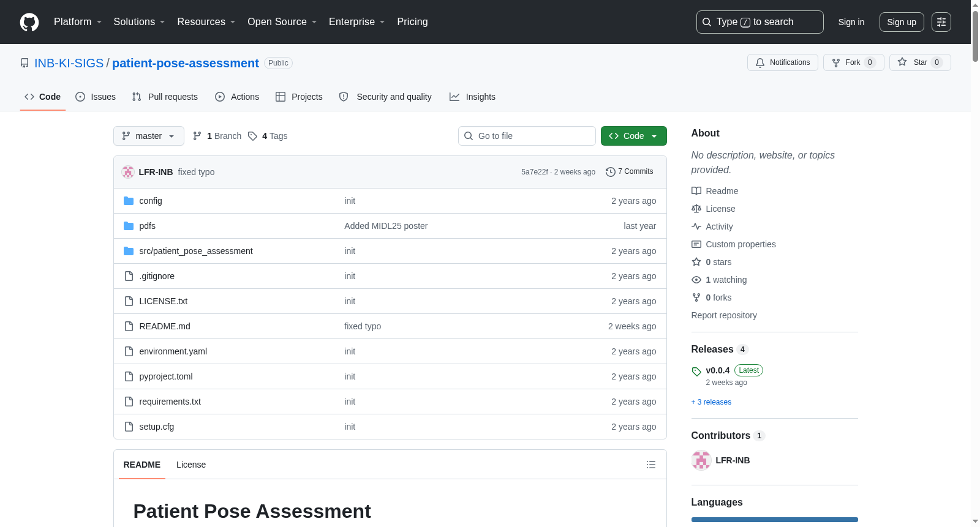The image size is (980, 527).
Task: Open the Projects tab
Action: (299, 97)
